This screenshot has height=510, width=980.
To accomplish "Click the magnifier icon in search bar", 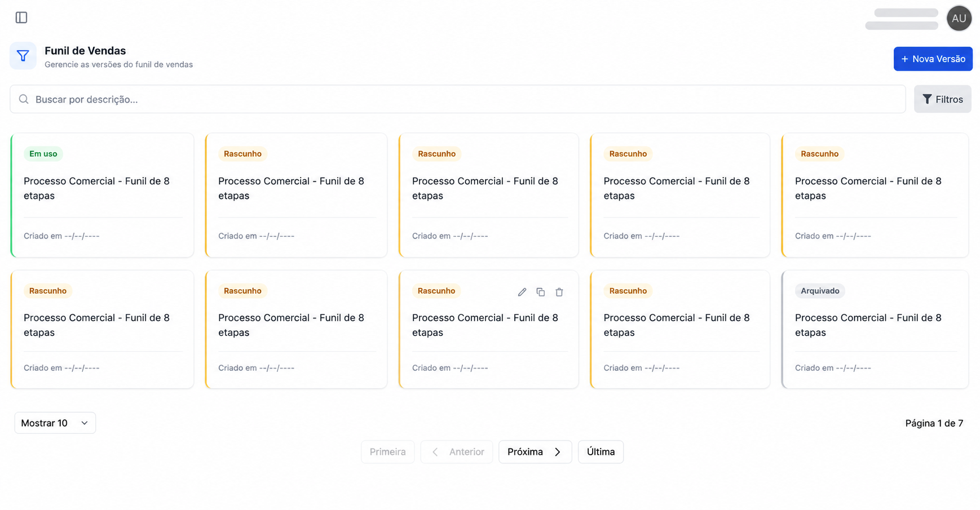I will pyautogui.click(x=24, y=99).
